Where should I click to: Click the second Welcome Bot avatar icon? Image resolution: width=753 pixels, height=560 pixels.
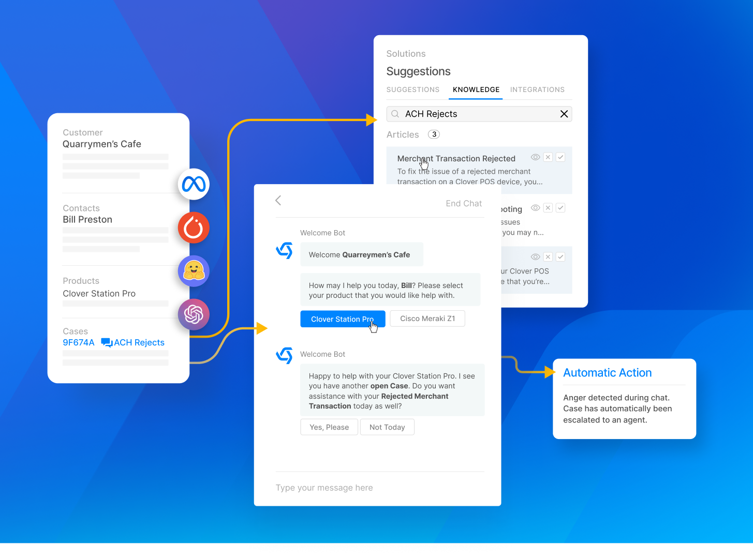[285, 355]
